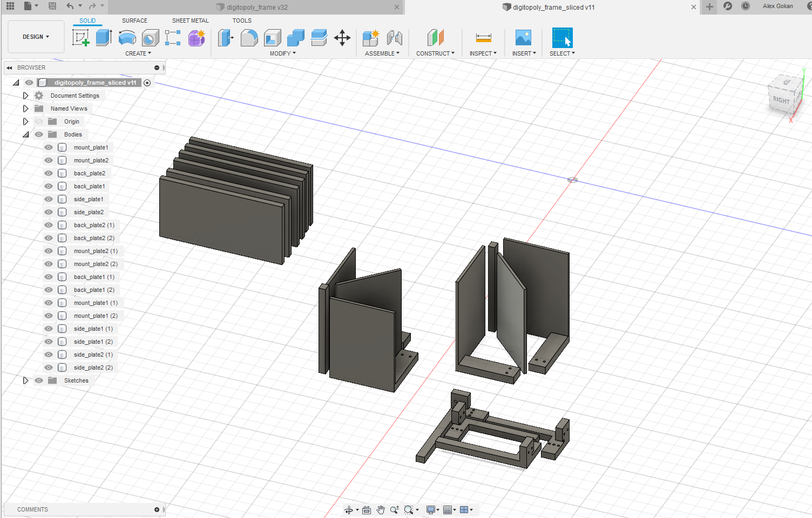The width and height of the screenshot is (812, 518).
Task: Select the Press Pull tool
Action: click(x=226, y=38)
